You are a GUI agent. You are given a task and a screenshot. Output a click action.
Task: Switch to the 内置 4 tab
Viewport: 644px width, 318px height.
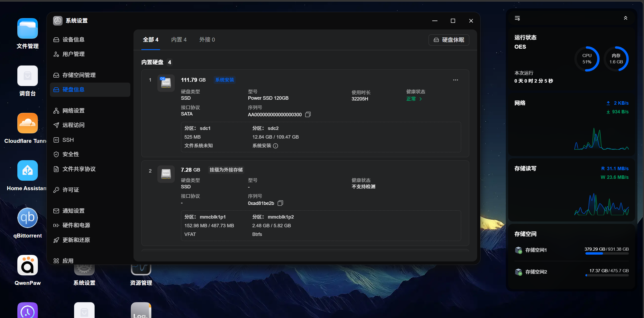pyautogui.click(x=179, y=39)
